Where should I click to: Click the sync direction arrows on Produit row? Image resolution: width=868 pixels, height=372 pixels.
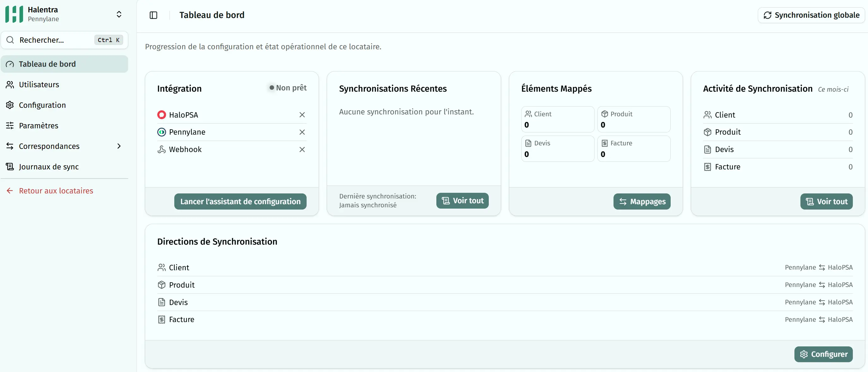coord(822,285)
